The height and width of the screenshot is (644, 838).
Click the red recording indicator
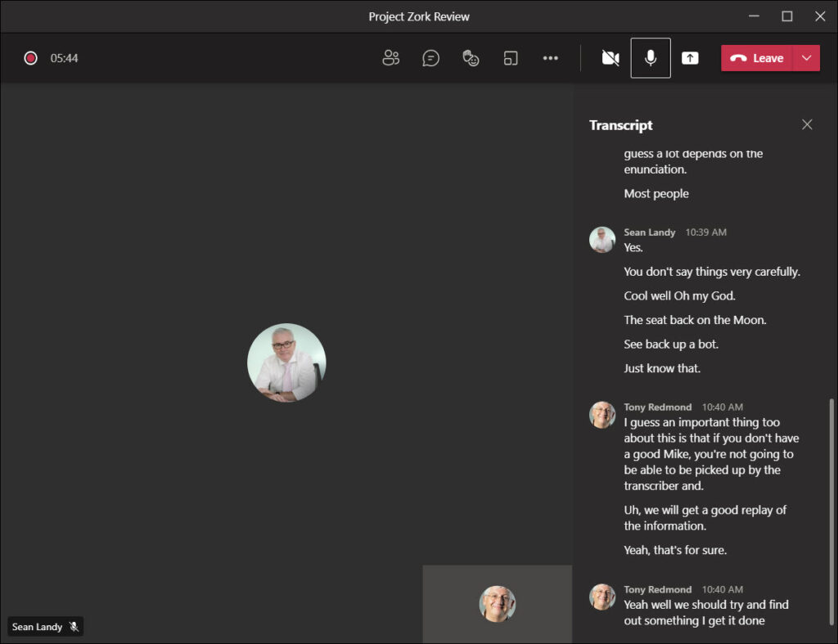click(30, 58)
